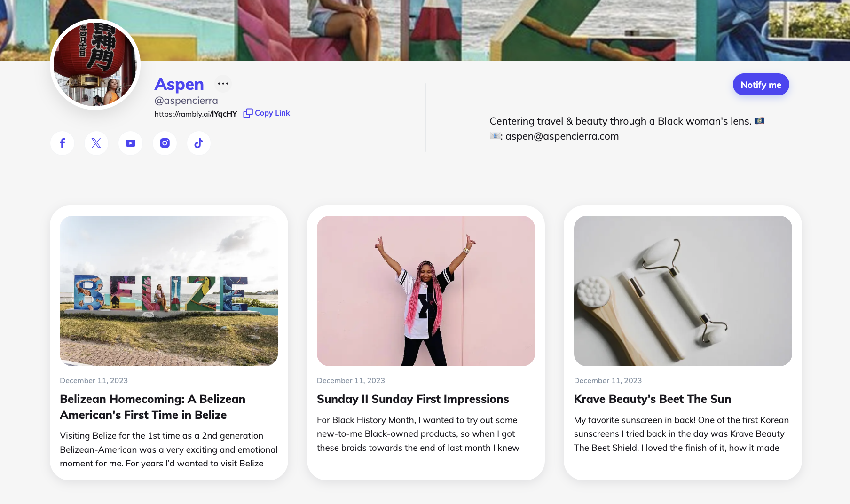Open Aspen's Facebook profile icon
Viewport: 850px width, 504px height.
pyautogui.click(x=62, y=143)
